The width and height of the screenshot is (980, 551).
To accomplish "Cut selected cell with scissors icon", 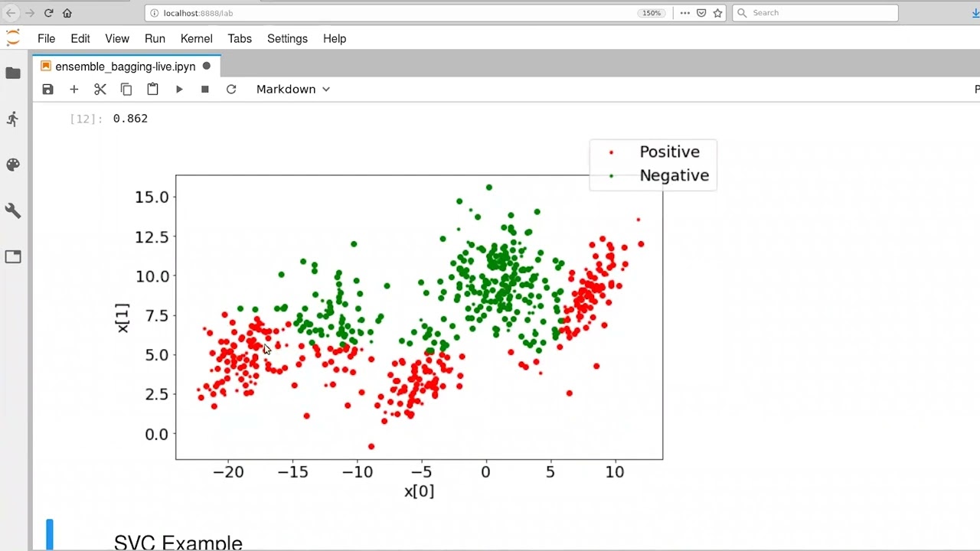I will click(x=100, y=90).
